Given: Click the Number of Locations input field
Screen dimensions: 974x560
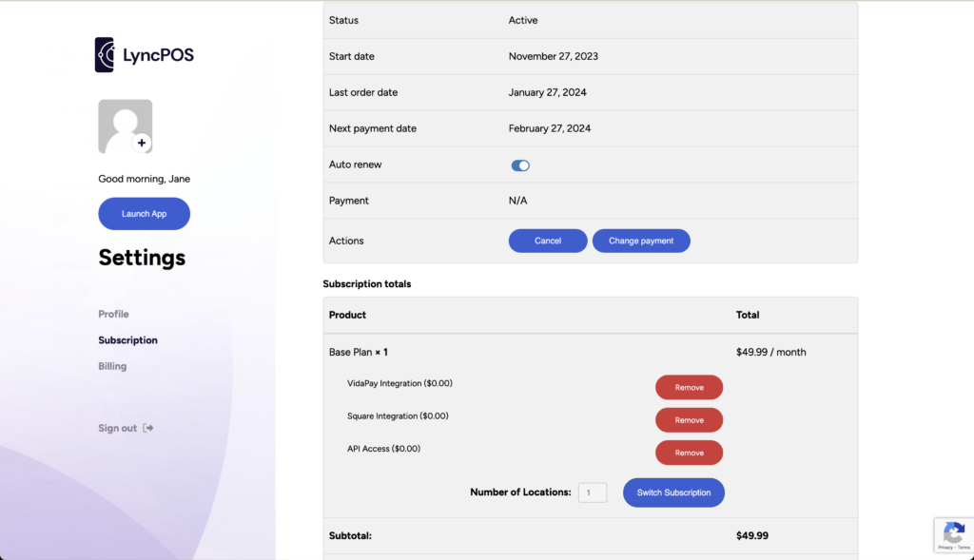Looking at the screenshot, I should pyautogui.click(x=592, y=492).
